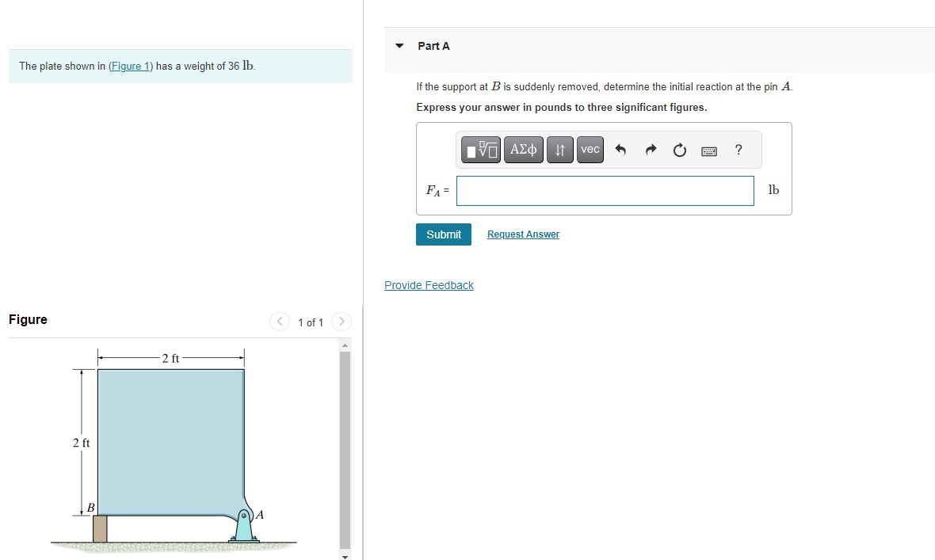
Task: Click the scroll down arrow of figure panel
Action: point(345,556)
